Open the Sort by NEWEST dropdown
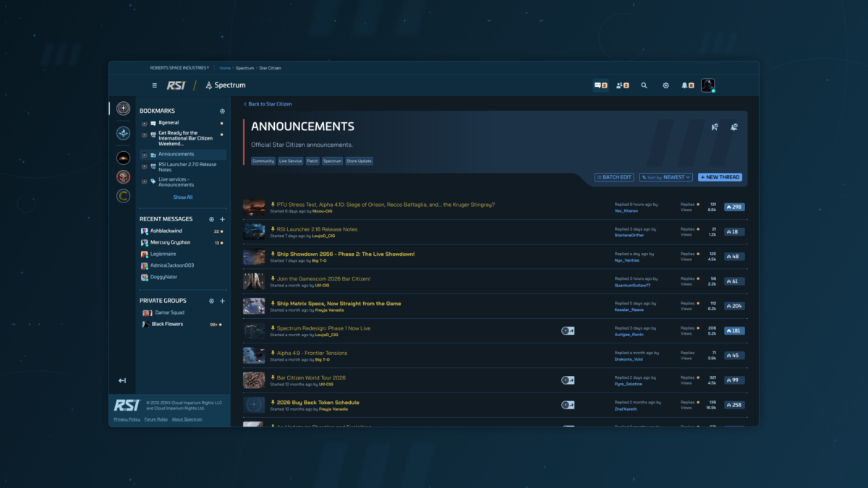 coord(666,177)
